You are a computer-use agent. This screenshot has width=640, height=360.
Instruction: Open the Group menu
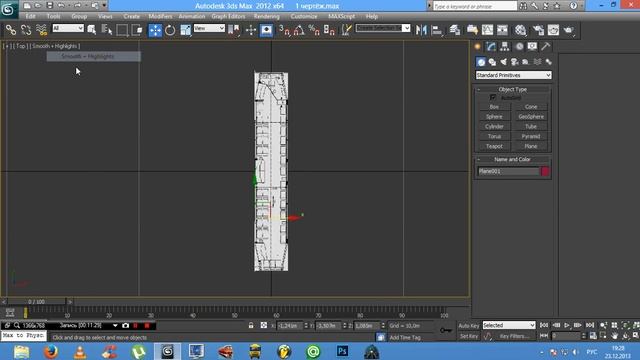[79, 16]
